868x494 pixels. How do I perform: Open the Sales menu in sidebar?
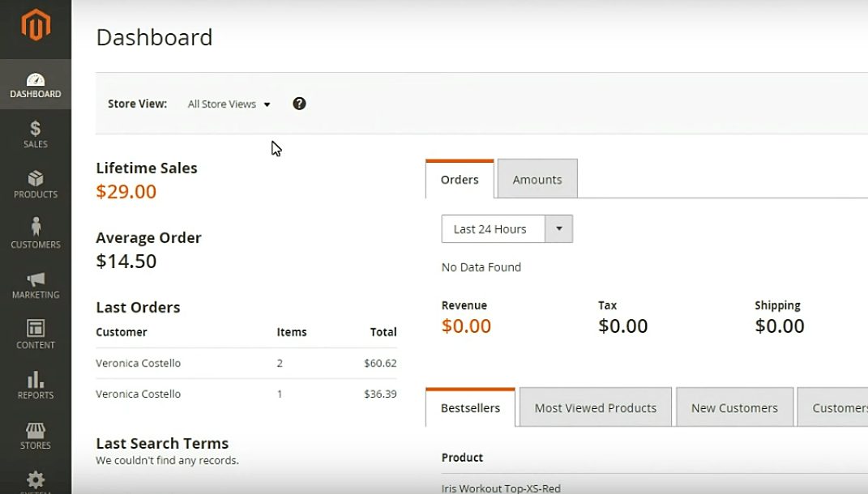[36, 134]
